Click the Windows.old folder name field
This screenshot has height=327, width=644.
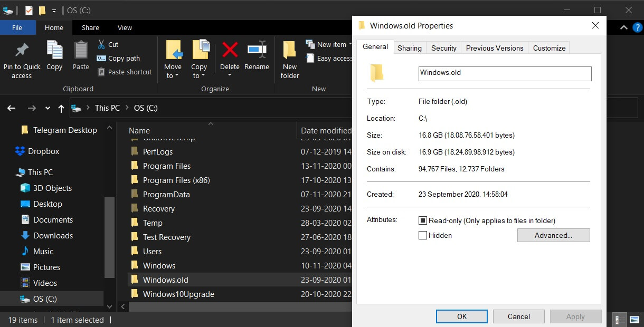505,73
